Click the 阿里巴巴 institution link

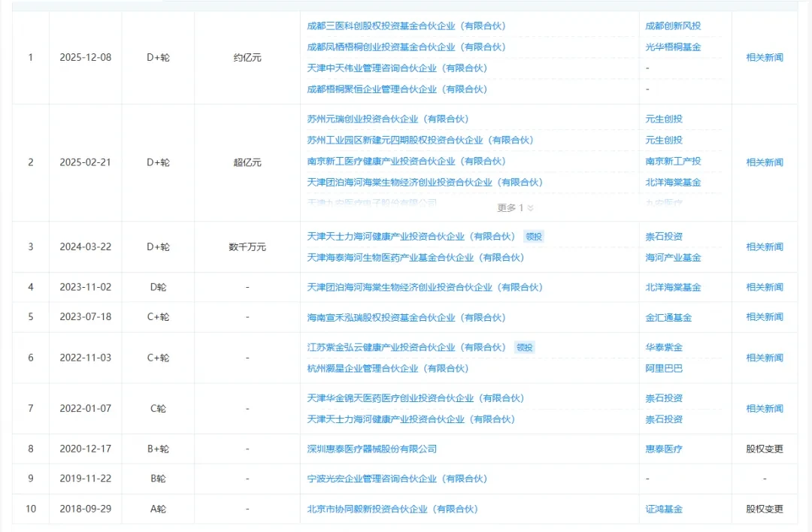[663, 368]
